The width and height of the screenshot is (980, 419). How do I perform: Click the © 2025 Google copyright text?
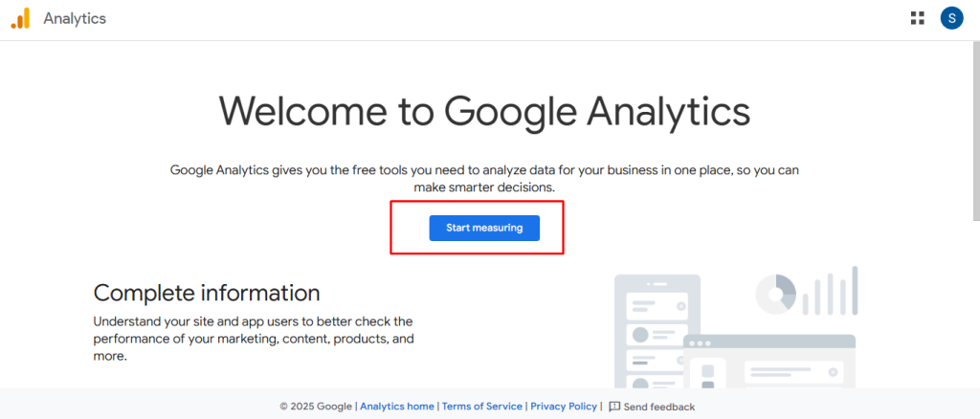(316, 407)
